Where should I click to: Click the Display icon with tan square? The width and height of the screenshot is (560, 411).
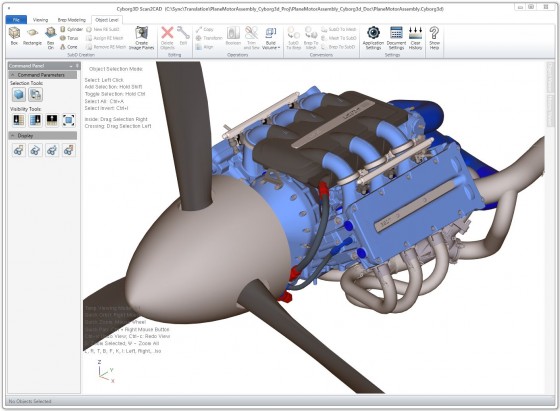pyautogui.click(x=19, y=150)
